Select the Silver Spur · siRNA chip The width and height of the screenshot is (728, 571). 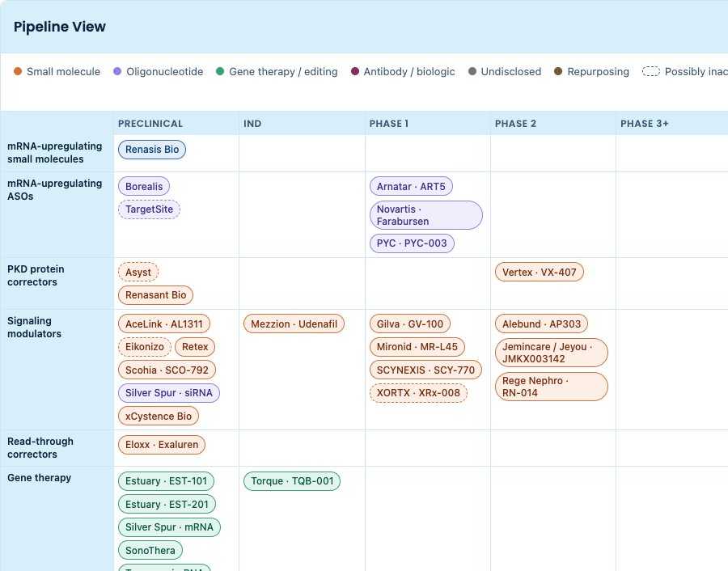coord(169,393)
